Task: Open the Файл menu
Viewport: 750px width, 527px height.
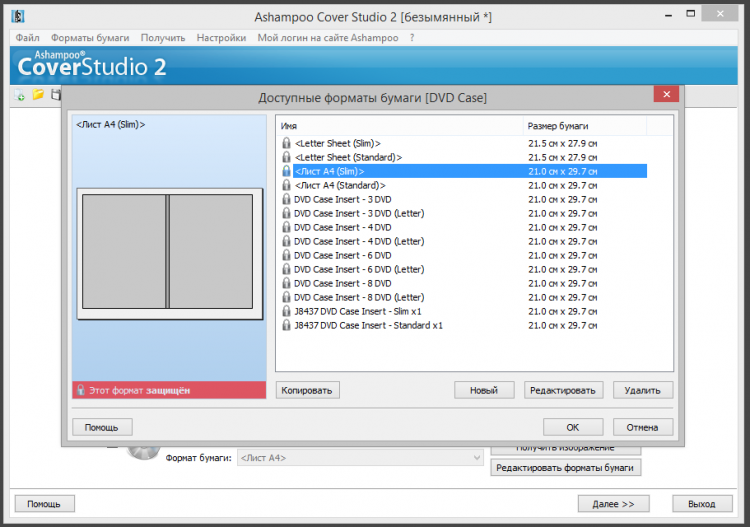Action: pyautogui.click(x=27, y=38)
